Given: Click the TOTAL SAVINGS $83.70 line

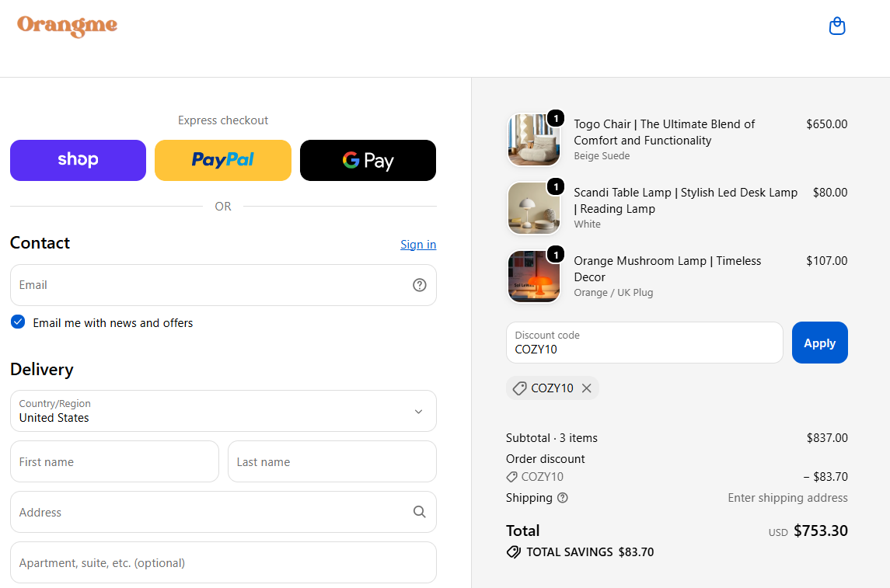Looking at the screenshot, I should (x=580, y=552).
